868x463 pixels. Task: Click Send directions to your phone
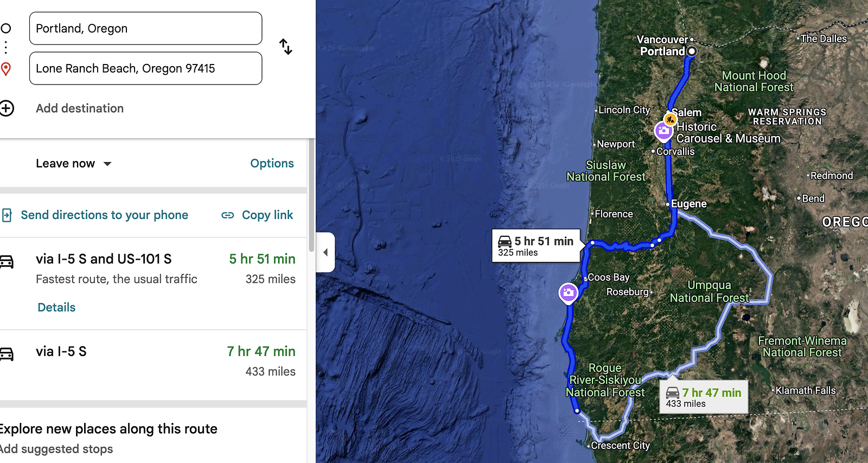104,215
